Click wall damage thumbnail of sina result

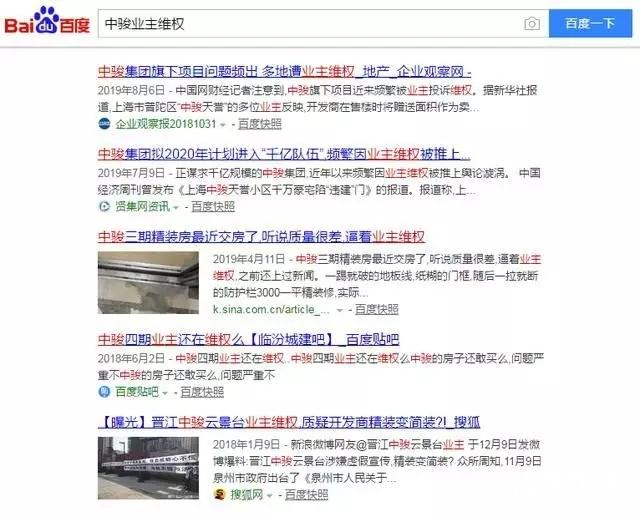point(148,282)
